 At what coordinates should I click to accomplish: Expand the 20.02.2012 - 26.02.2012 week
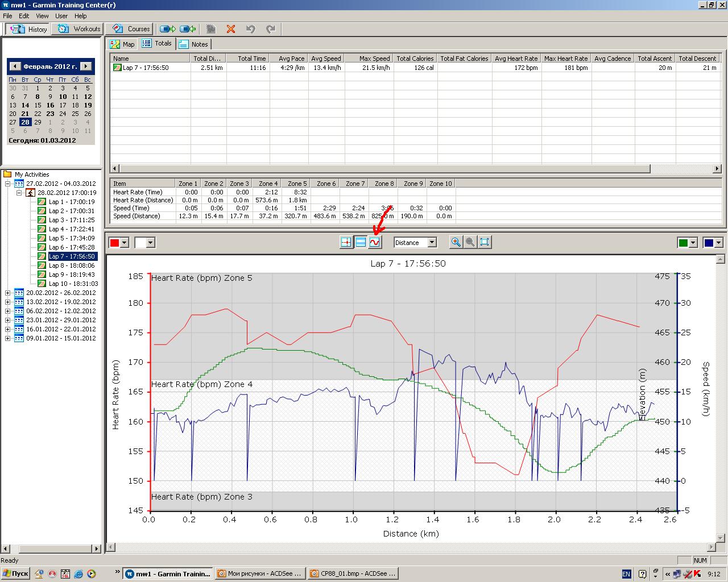[8, 293]
